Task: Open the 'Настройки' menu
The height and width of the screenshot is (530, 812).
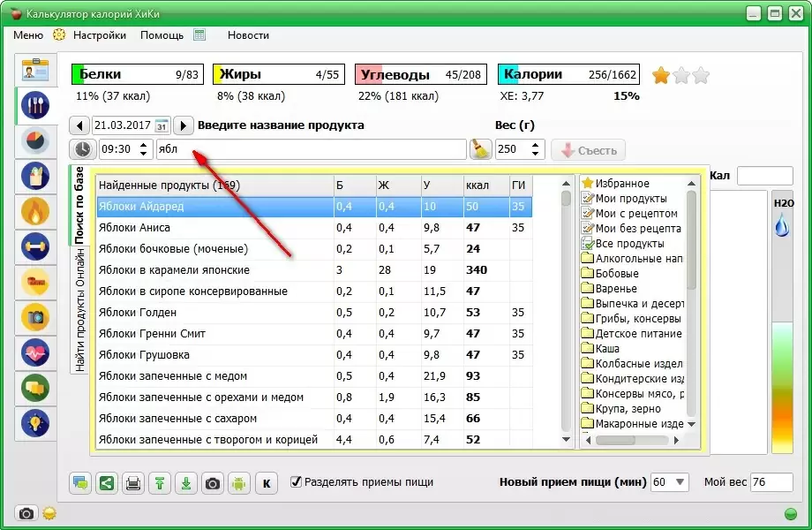Action: 99,35
